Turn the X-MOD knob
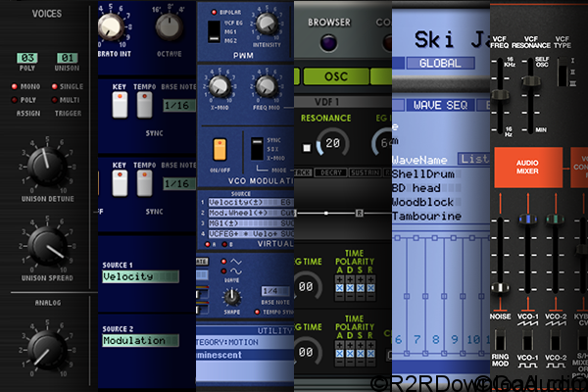Screen dimensions: 588x392 tap(220, 85)
